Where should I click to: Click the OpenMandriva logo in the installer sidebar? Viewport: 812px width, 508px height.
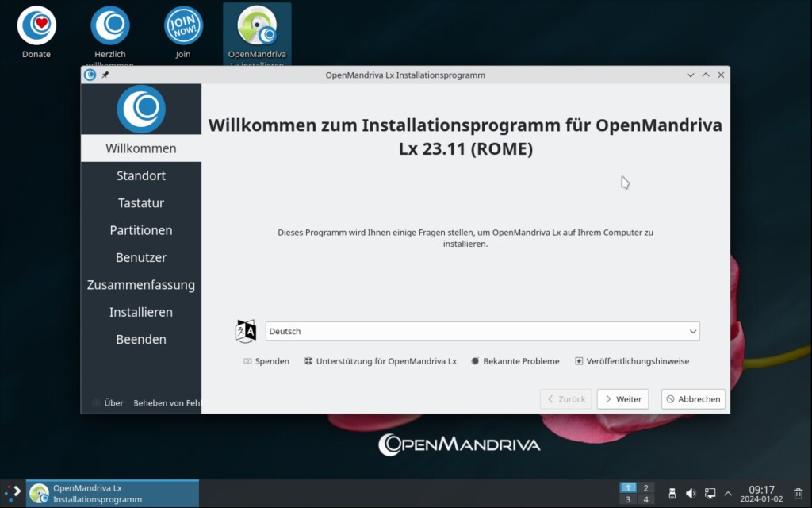pyautogui.click(x=141, y=109)
